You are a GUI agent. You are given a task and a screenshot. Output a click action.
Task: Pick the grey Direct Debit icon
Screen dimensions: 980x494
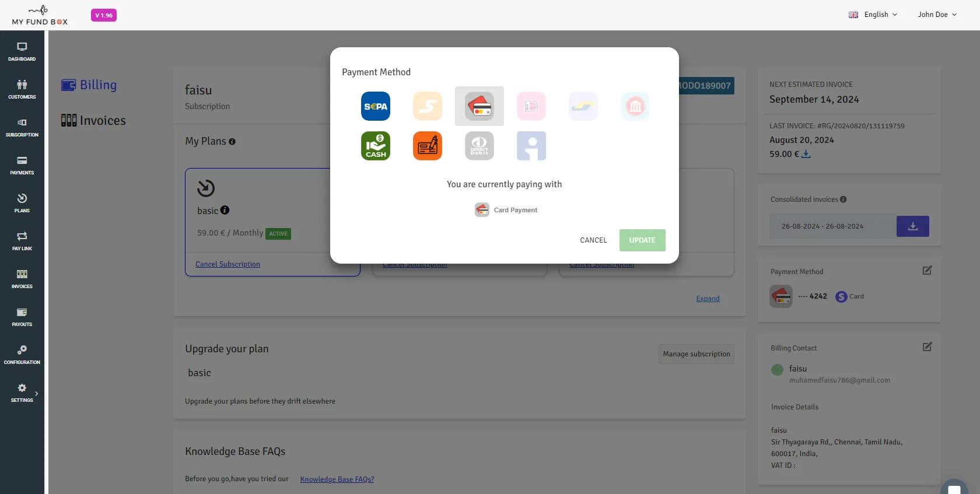tap(480, 146)
